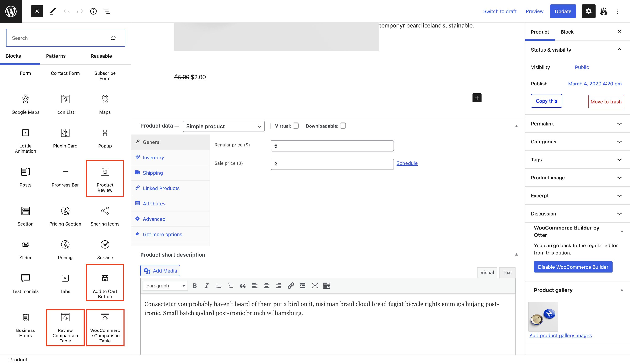Click the Bold icon in editor toolbar
This screenshot has width=630, height=364.
pyautogui.click(x=195, y=286)
